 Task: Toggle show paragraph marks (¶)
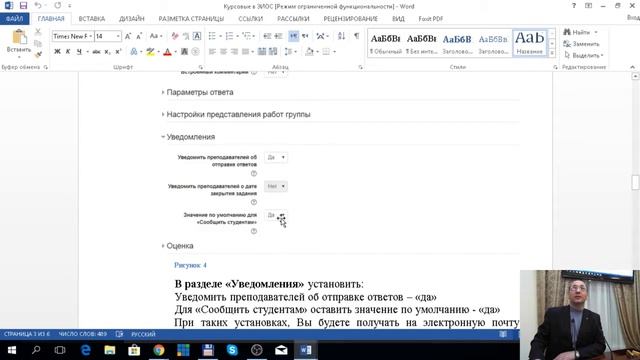coord(356,36)
